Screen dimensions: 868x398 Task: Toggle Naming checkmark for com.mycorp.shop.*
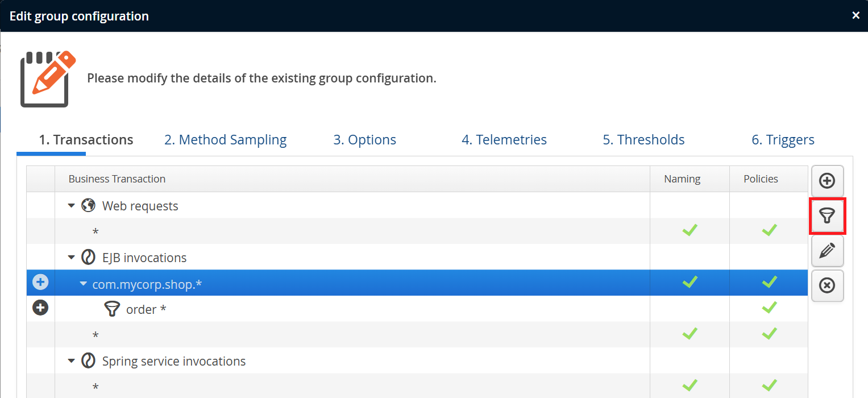(690, 282)
